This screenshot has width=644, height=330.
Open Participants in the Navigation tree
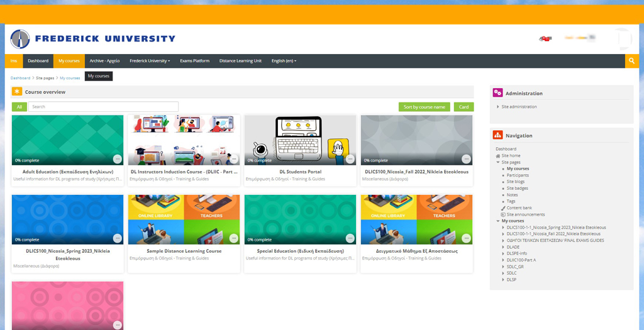[518, 175]
